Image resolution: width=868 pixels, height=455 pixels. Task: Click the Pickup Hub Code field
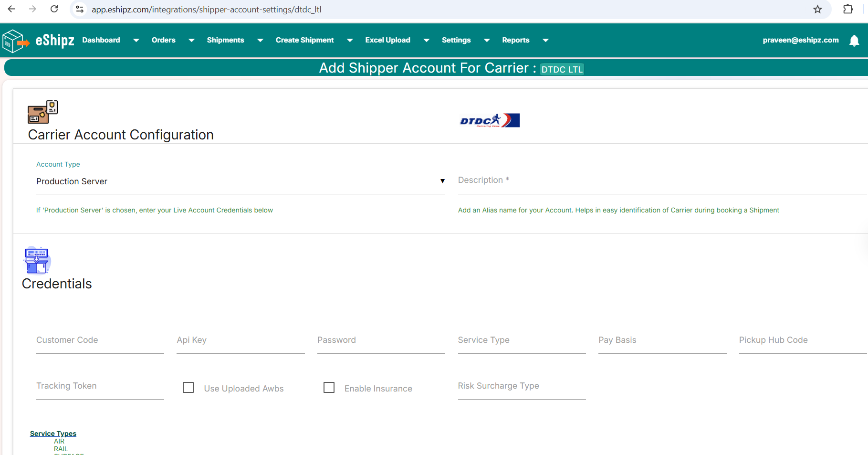click(x=803, y=342)
